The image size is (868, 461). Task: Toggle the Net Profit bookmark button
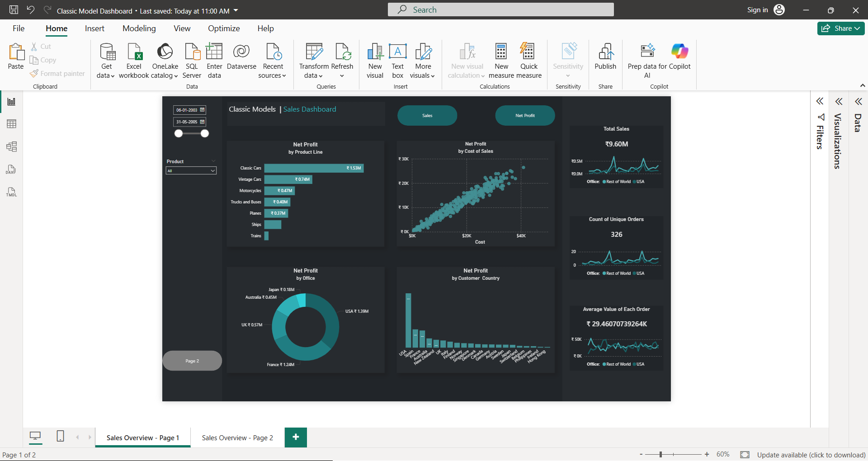(x=524, y=115)
